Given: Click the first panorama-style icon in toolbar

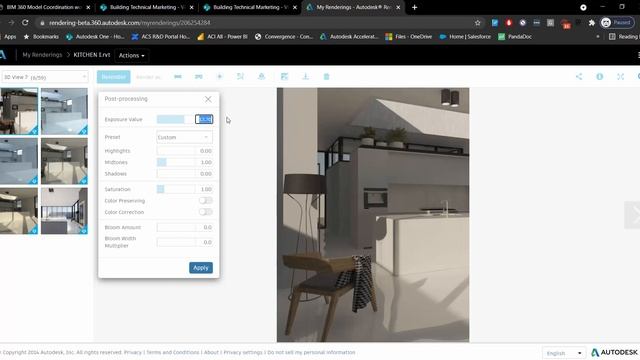Looking at the screenshot, I should click(x=178, y=76).
